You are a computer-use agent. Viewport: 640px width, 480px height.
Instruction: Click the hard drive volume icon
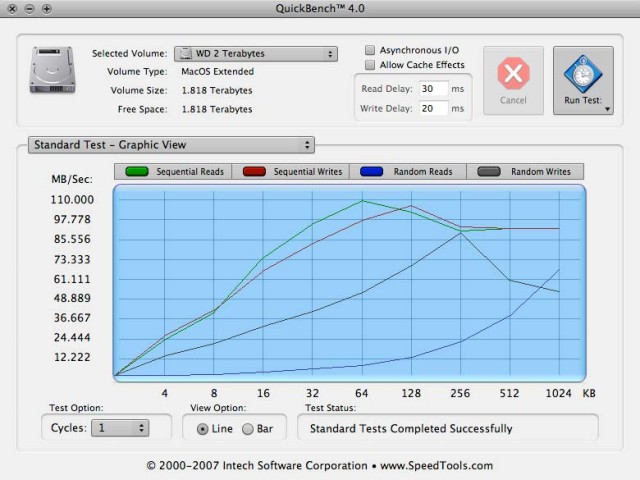(x=52, y=70)
